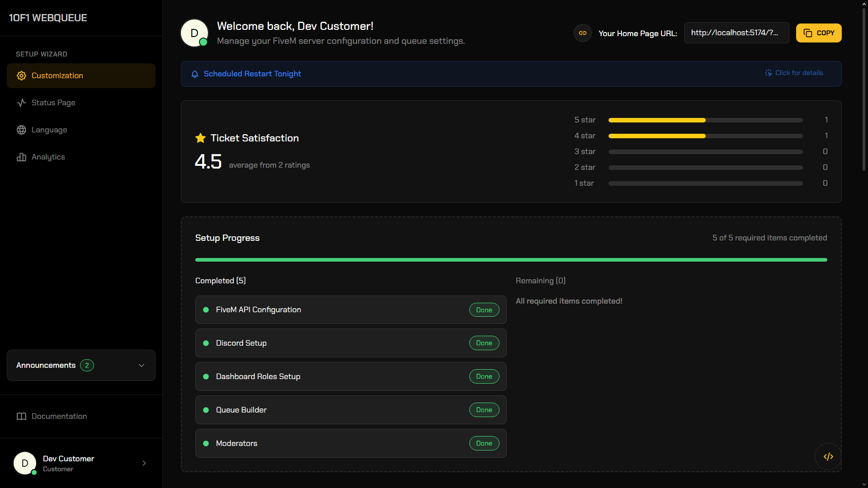Screen dimensions: 868x488
Task: Click the Analytics bar chart icon
Action: pos(21,157)
